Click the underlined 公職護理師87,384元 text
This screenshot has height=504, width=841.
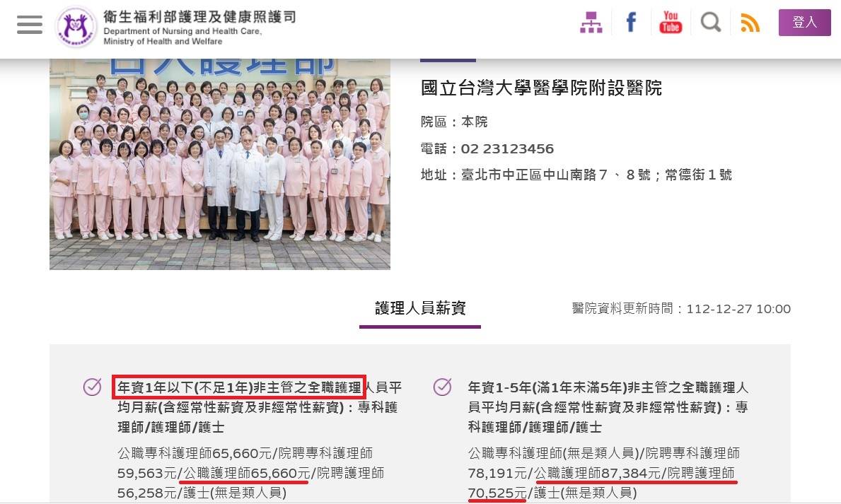(x=598, y=473)
